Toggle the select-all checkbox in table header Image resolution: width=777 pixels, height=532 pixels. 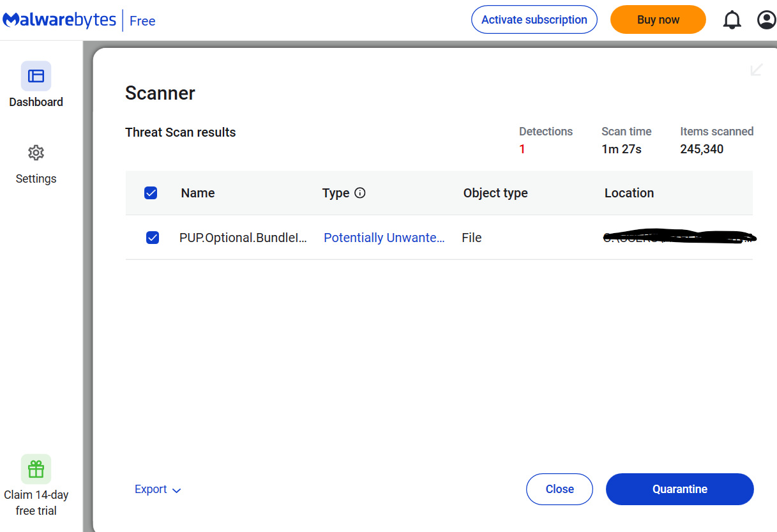point(151,193)
